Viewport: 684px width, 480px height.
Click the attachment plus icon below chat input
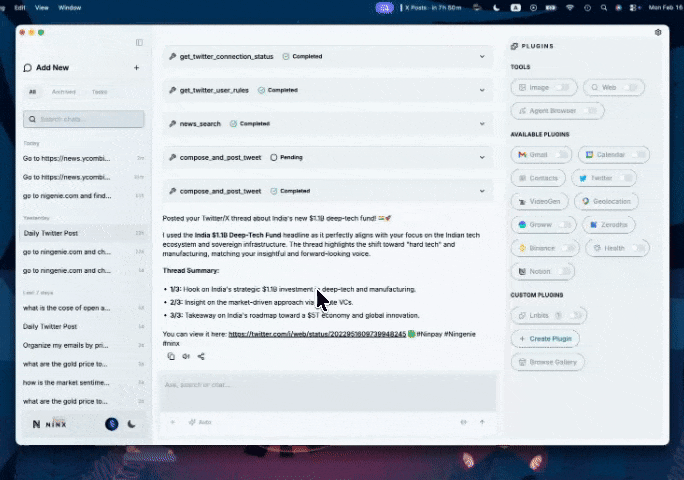click(173, 422)
